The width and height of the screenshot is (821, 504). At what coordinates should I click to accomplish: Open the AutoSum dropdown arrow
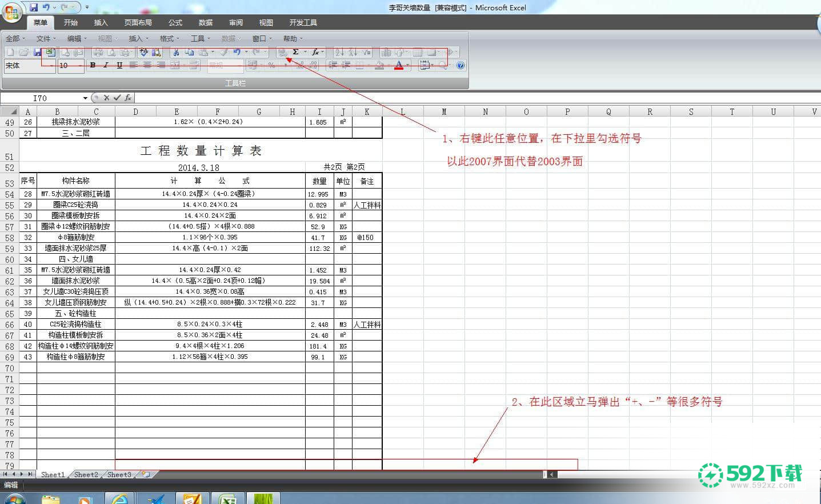pyautogui.click(x=305, y=52)
